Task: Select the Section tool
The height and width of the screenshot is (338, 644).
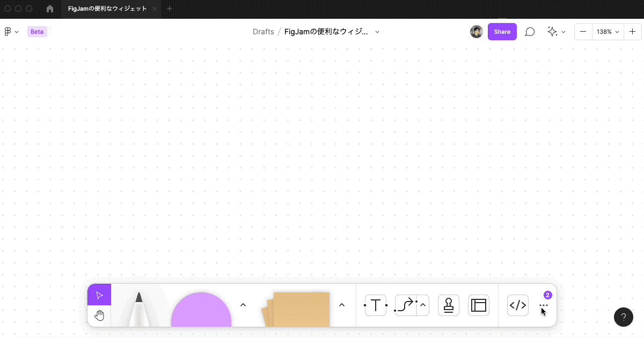Action: (x=478, y=305)
